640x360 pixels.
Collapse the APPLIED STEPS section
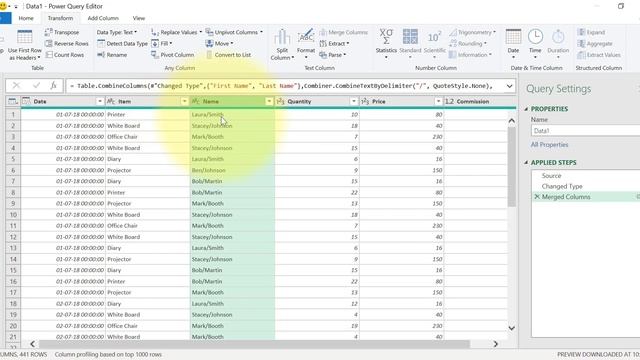point(526,162)
